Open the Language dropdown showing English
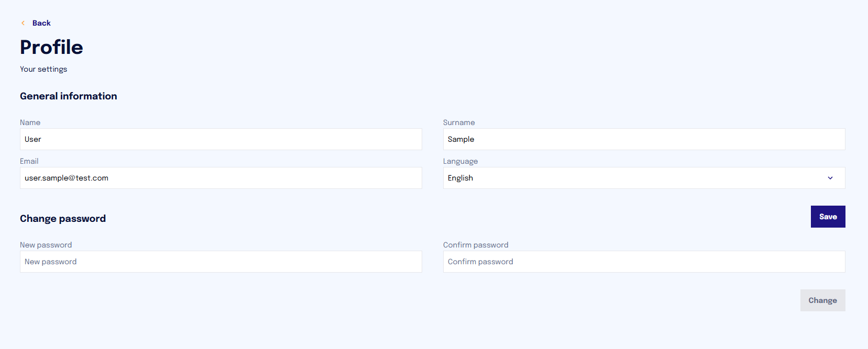868x349 pixels. [644, 178]
